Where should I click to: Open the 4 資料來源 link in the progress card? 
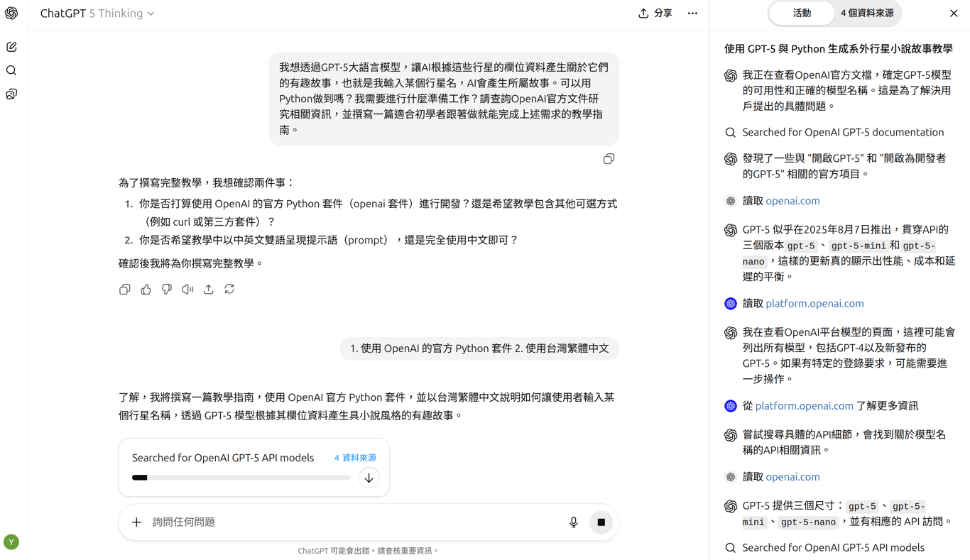coord(355,459)
